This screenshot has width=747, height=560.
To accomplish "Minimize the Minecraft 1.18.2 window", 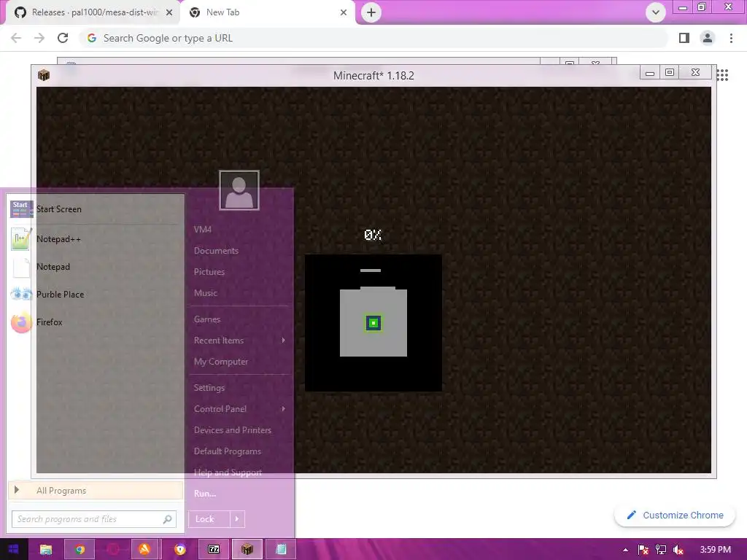I will tap(650, 73).
